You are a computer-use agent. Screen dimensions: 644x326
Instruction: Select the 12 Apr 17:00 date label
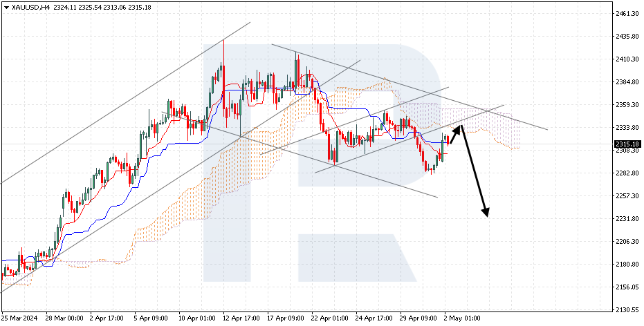pos(240,318)
